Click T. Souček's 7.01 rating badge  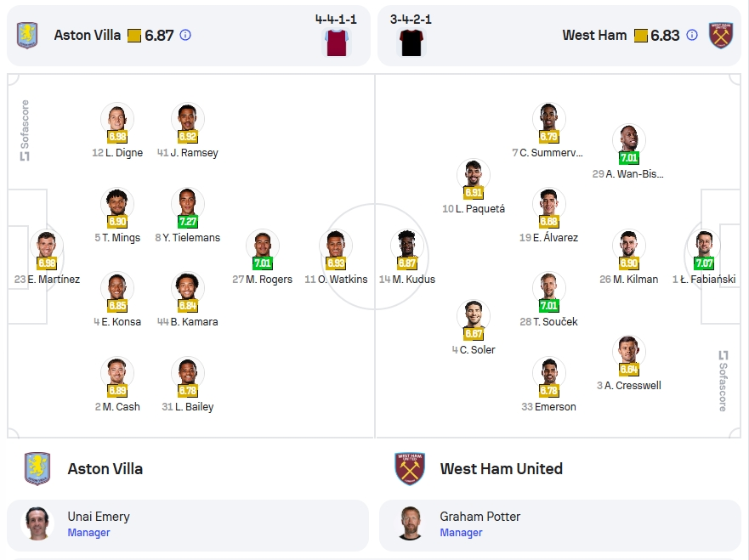pyautogui.click(x=549, y=306)
